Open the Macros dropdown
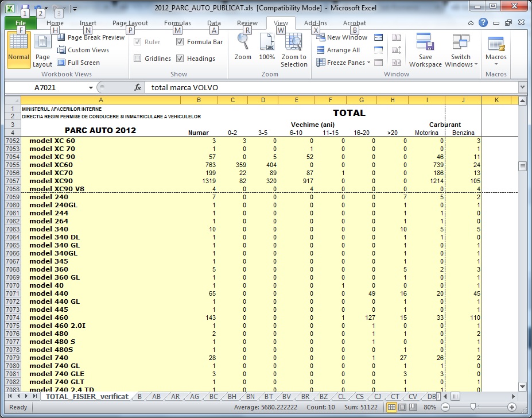 (496, 50)
